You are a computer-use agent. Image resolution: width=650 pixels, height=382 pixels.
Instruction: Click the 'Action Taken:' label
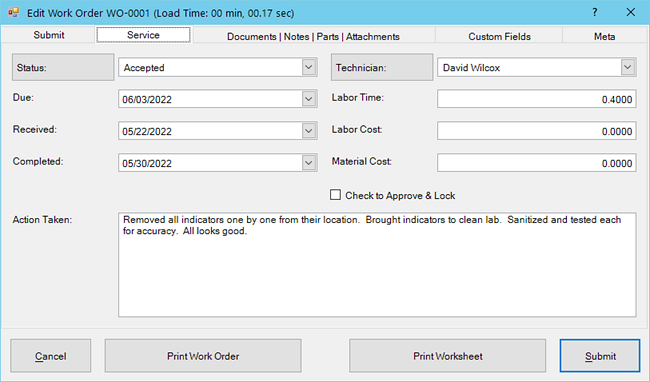pyautogui.click(x=42, y=220)
